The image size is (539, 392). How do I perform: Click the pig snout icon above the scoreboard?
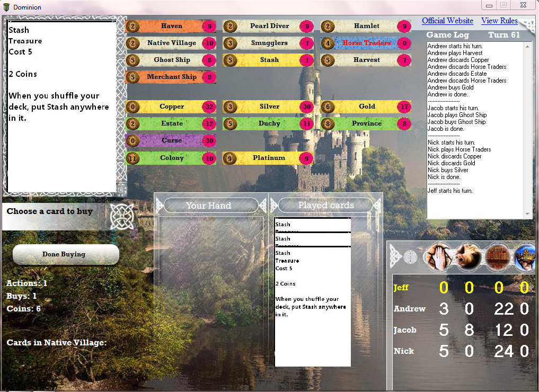coord(469,256)
